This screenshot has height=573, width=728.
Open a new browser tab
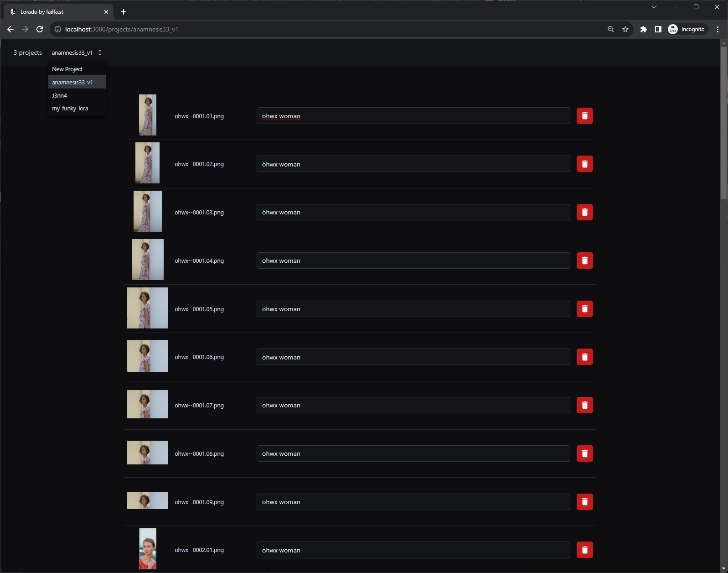(x=124, y=12)
